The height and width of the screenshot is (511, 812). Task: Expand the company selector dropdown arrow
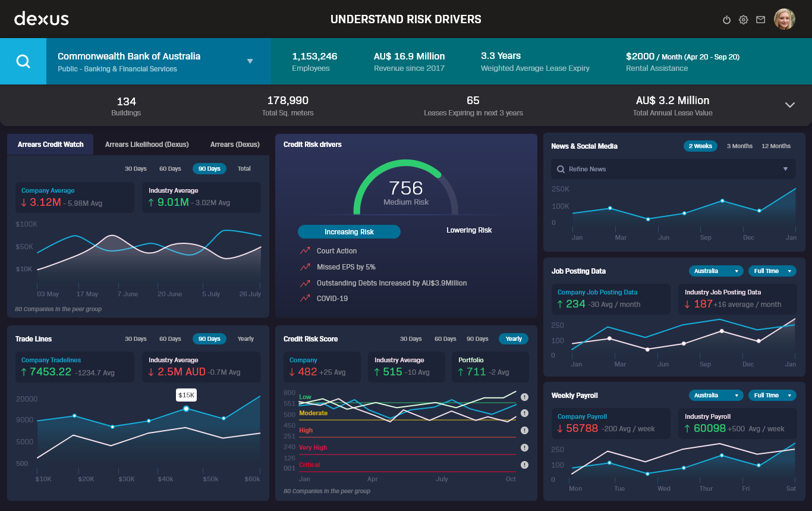click(x=250, y=61)
